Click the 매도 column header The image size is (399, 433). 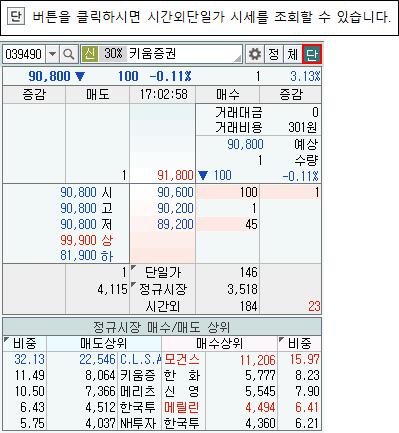point(97,95)
